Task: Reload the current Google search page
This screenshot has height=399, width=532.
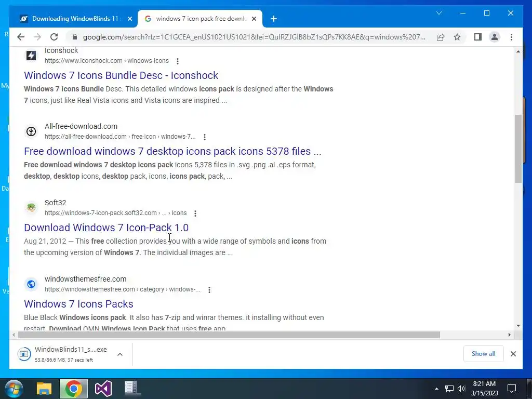Action: pyautogui.click(x=54, y=37)
